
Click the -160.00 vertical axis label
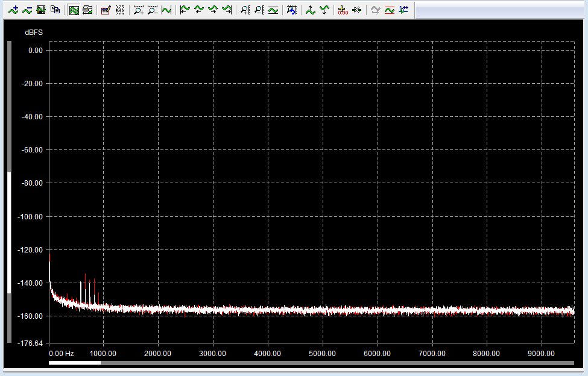[x=30, y=316]
